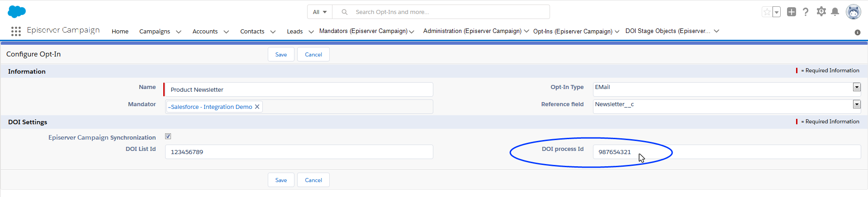Expand the Mandators (Episerver Campaign) chevron

click(412, 32)
